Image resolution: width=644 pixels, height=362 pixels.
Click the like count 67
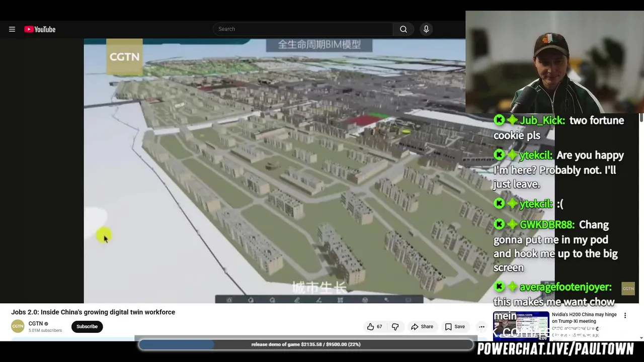[379, 327]
